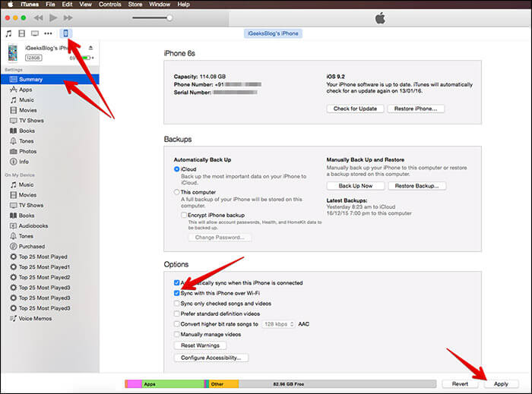Click the Reset Warnings button
The image size is (532, 394).
(200, 345)
